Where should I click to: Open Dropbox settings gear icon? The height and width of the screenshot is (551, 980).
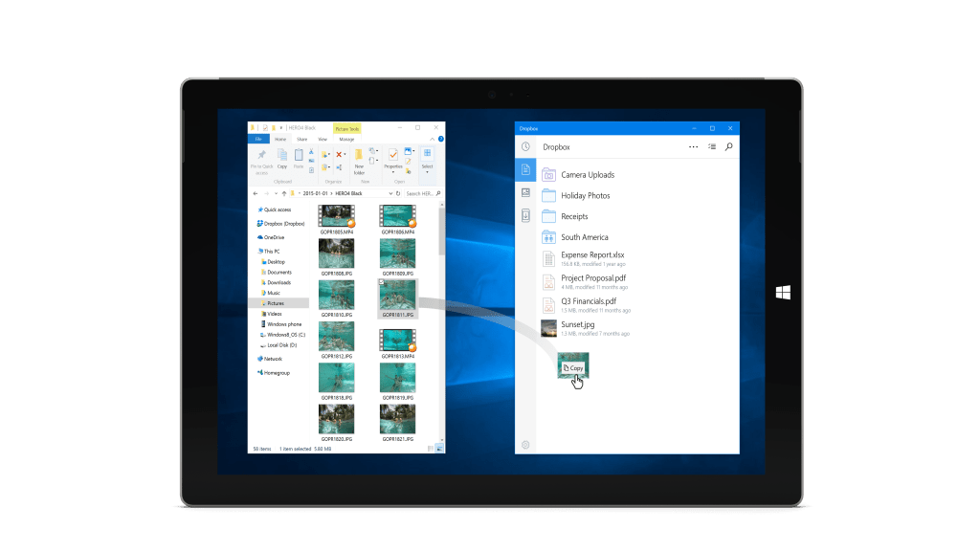pyautogui.click(x=525, y=445)
